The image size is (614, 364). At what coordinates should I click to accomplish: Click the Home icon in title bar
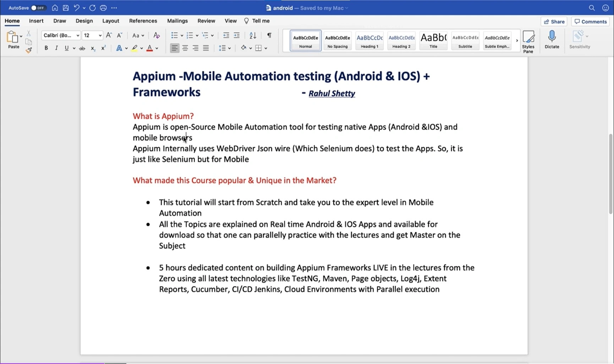(x=55, y=8)
